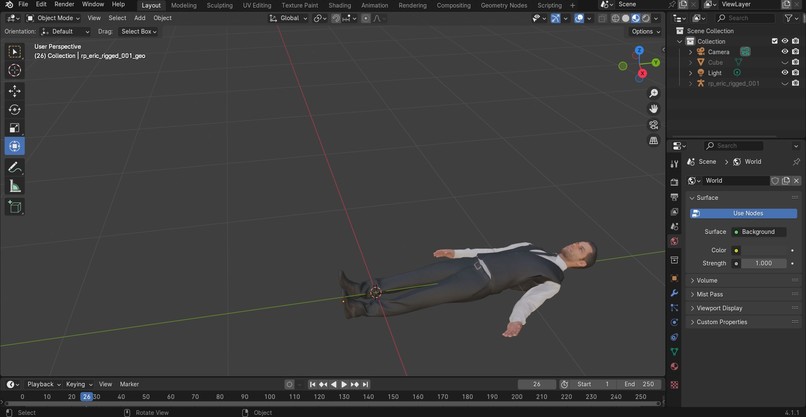Screen dimensions: 806x417
Task: Open the Tool properties tab
Action: (x=674, y=164)
